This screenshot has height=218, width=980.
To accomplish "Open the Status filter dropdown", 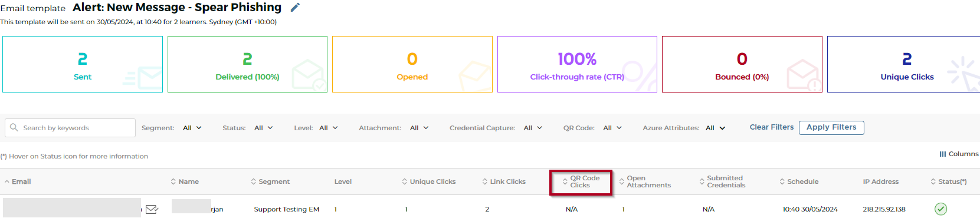I will tap(264, 128).
